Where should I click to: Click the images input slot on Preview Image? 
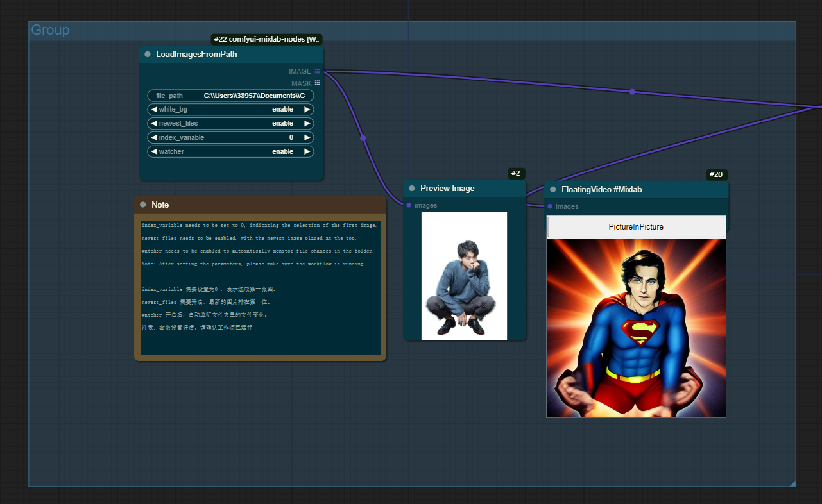point(409,205)
